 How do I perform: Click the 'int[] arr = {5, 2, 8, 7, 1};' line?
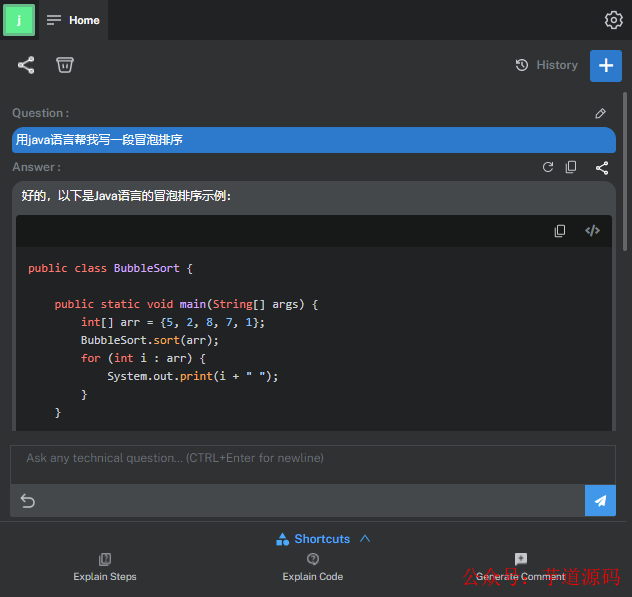click(173, 322)
